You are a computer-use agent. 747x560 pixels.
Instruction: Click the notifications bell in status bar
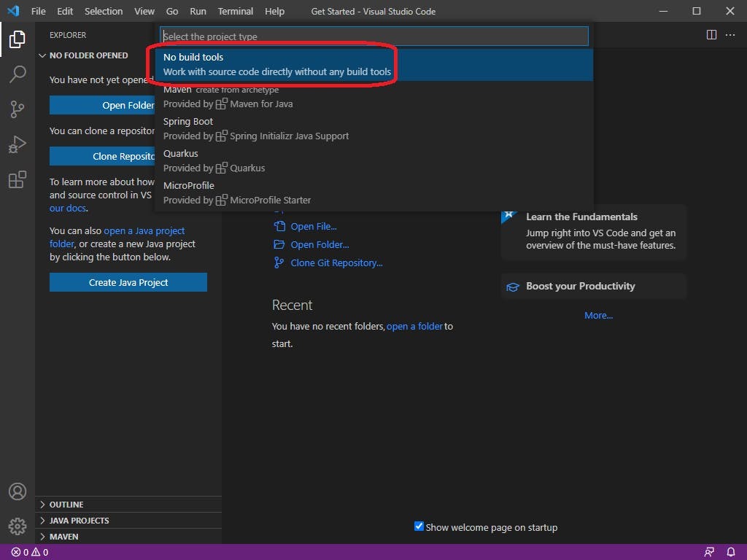[731, 552]
